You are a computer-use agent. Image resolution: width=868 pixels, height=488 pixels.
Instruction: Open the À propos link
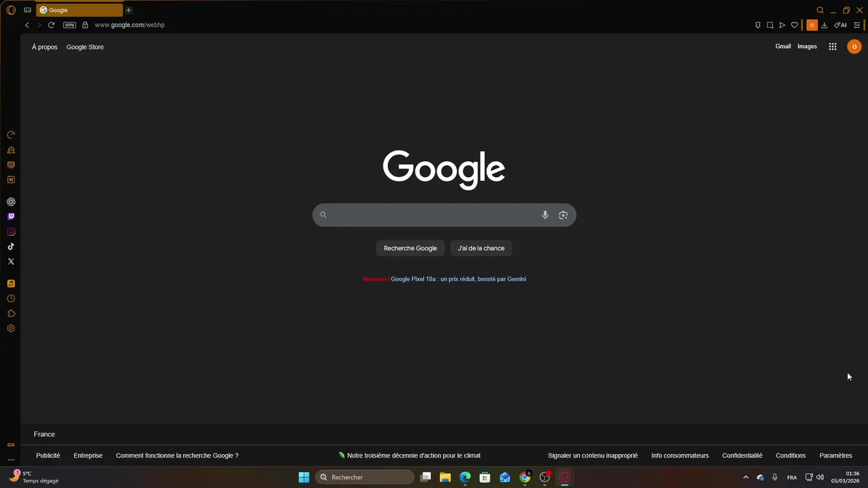click(x=45, y=47)
